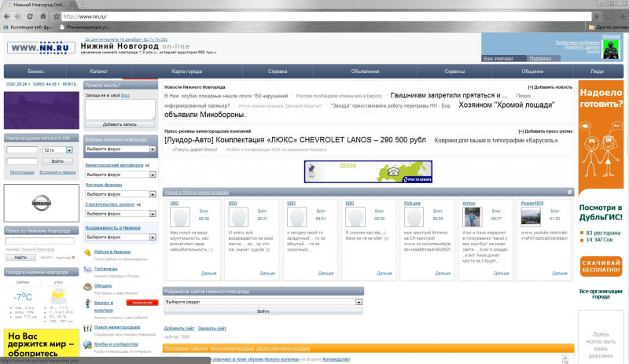Expand the dropdown under Строительство, ремонт

coord(153,214)
